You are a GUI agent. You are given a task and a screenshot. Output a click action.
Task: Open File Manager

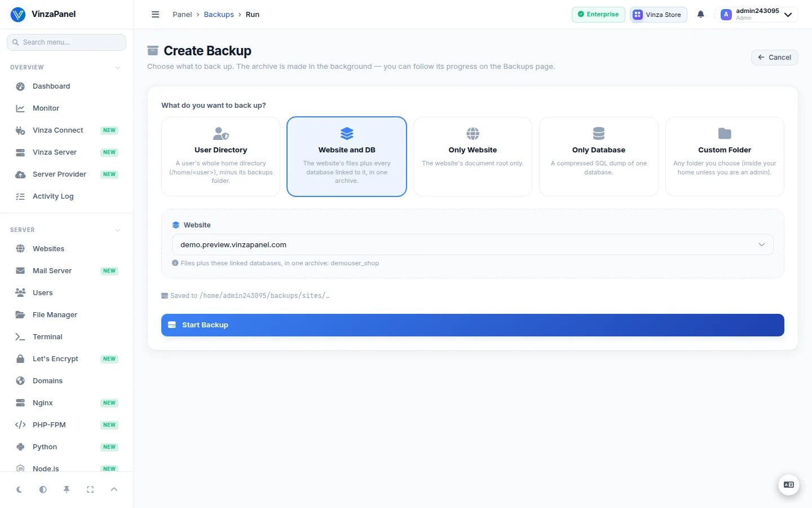[x=67, y=315]
